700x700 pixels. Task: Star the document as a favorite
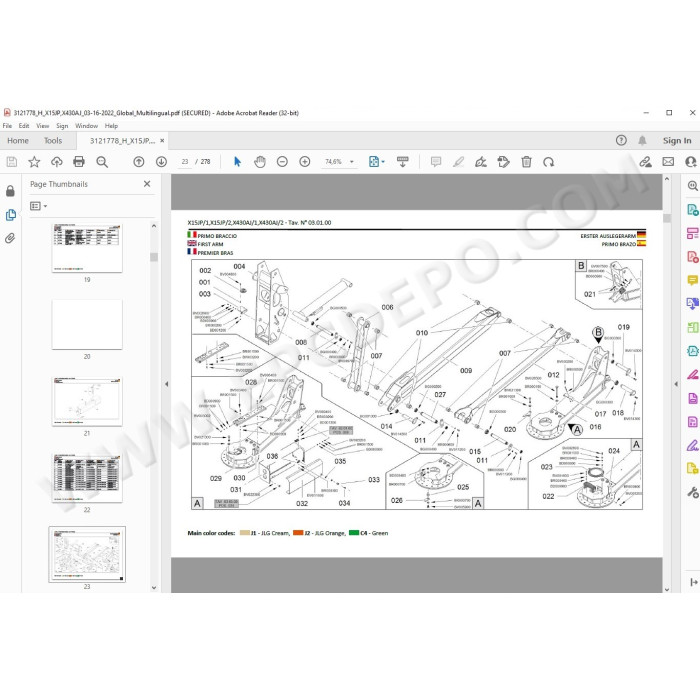[34, 162]
